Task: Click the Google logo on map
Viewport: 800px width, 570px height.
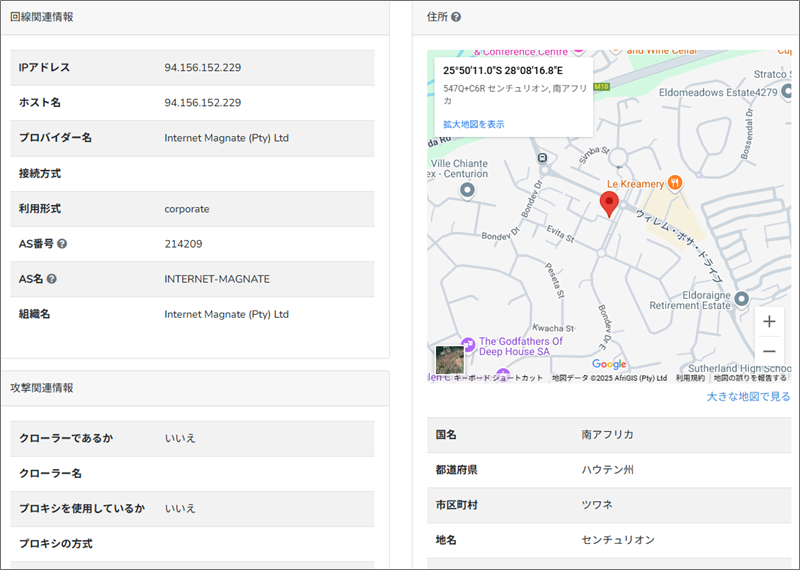Action: [x=609, y=364]
